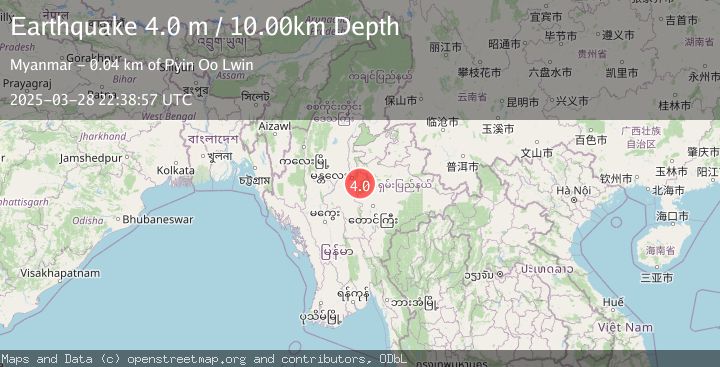Click the Visakhapatnam city label

point(60,273)
